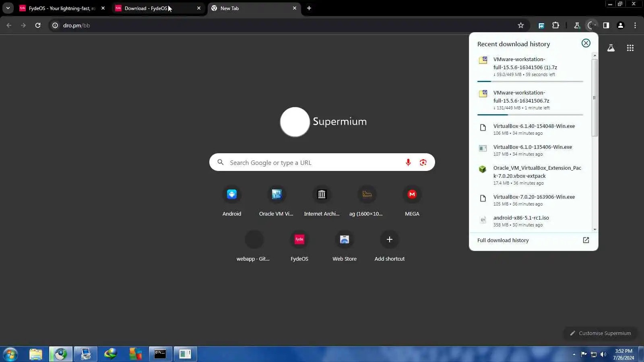Switch to the FydeOS - Your lightning-fast tab
Image resolution: width=644 pixels, height=362 pixels.
pyautogui.click(x=62, y=8)
